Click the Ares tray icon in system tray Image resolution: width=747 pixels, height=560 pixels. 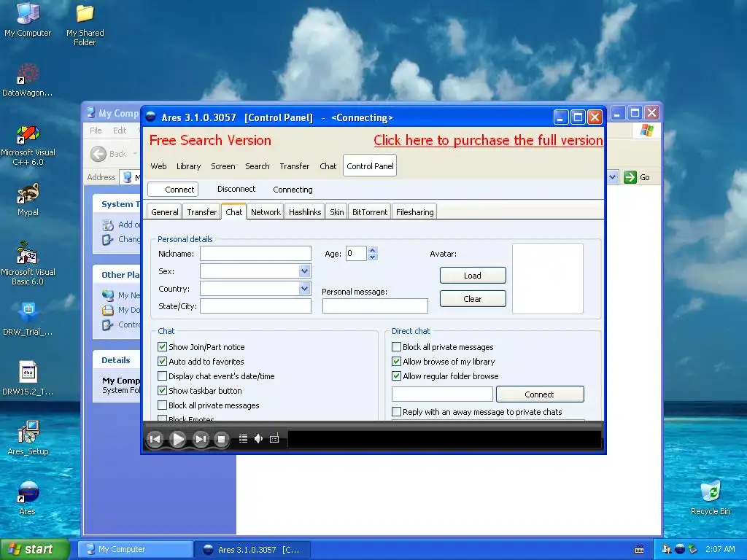pyautogui.click(x=680, y=549)
